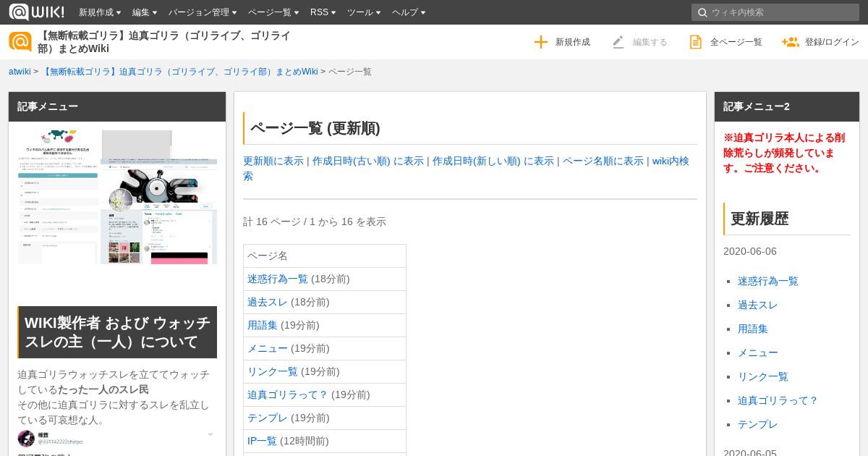Screen dimensions: 868x456
Task: Click the add-user icon for 登録/ログイン
Action: click(x=790, y=42)
